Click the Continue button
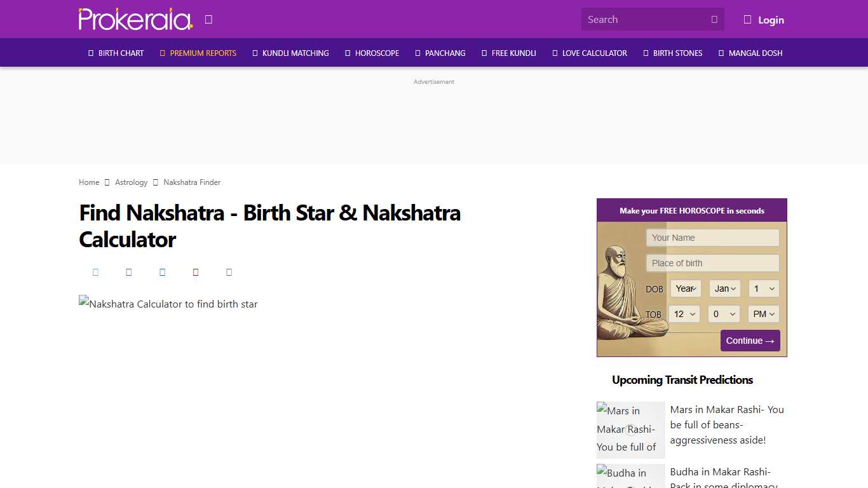 coord(750,341)
